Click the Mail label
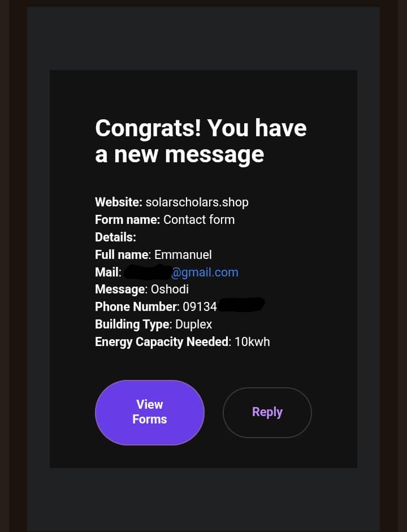Image resolution: width=407 pixels, height=532 pixels. [106, 272]
